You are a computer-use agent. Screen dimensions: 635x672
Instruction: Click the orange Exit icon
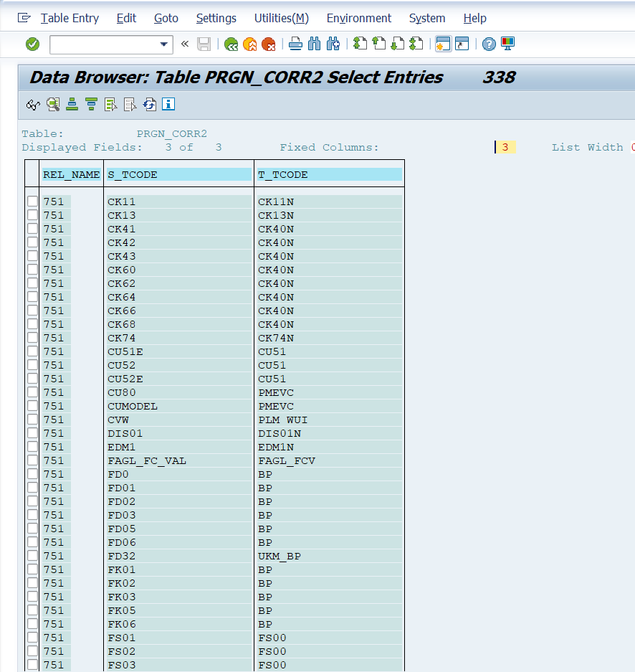(x=249, y=44)
